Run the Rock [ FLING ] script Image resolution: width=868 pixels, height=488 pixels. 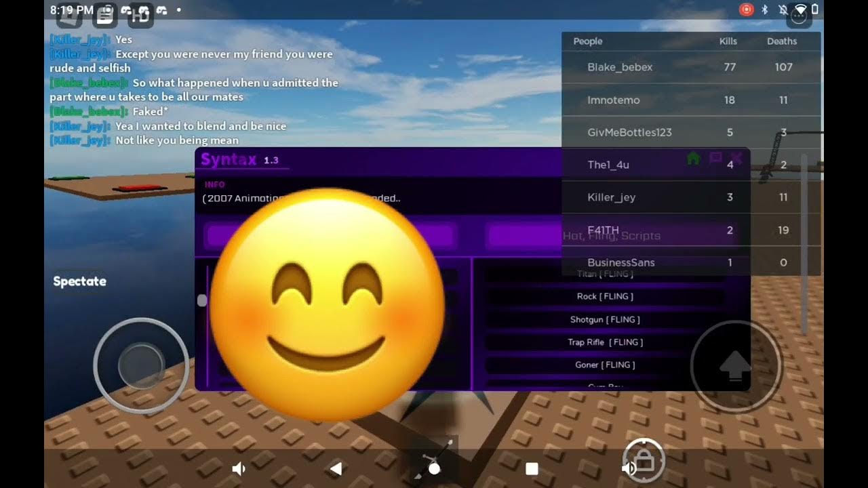[605, 296]
